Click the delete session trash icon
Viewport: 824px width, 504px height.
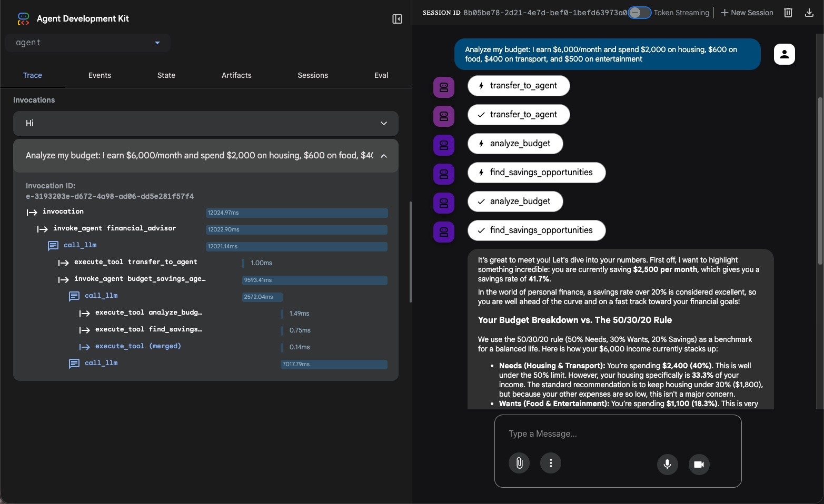pos(788,13)
